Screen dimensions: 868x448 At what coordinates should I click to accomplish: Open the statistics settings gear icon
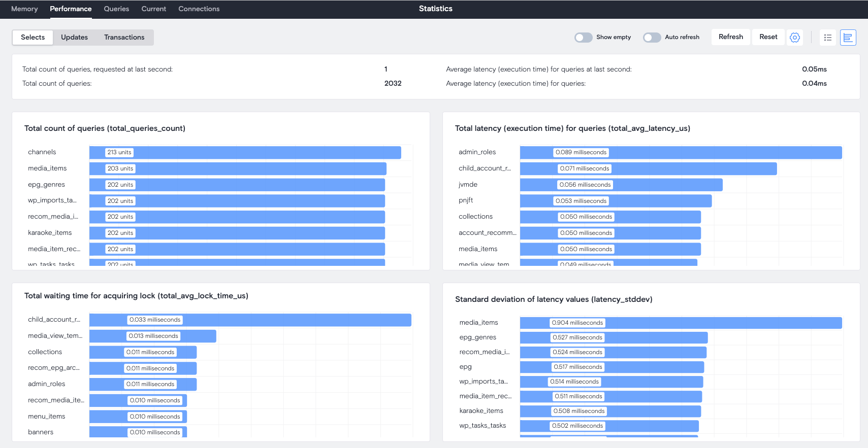coord(795,38)
